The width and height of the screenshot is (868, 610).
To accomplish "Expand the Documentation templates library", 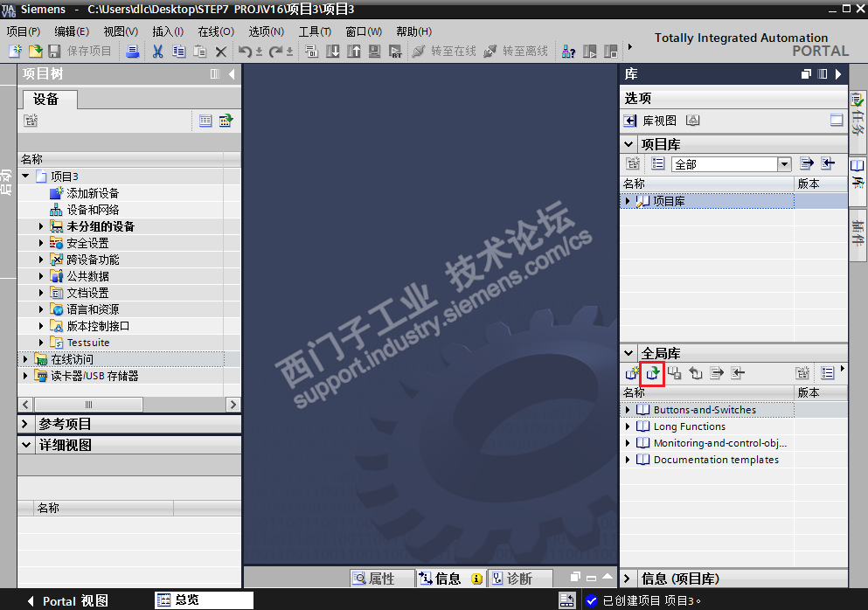I will 628,460.
